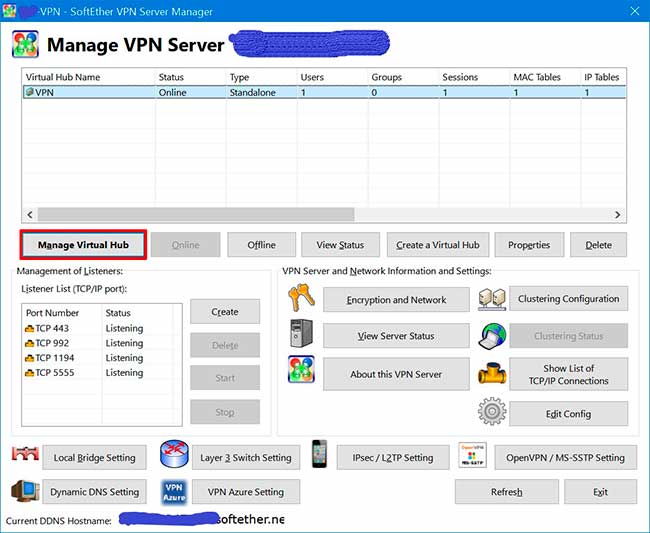Screen dimensions: 650x533
Task: Click the monitor icon for Dynamic DNS
Action: coord(25,491)
